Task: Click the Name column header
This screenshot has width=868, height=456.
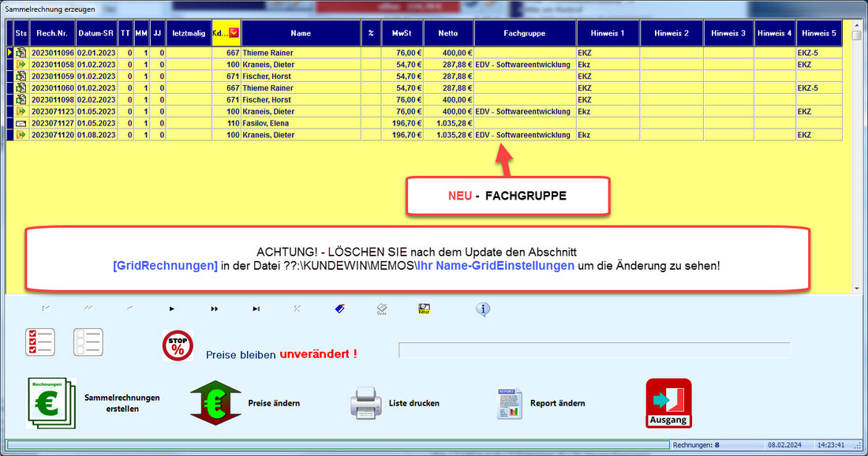Action: point(301,33)
